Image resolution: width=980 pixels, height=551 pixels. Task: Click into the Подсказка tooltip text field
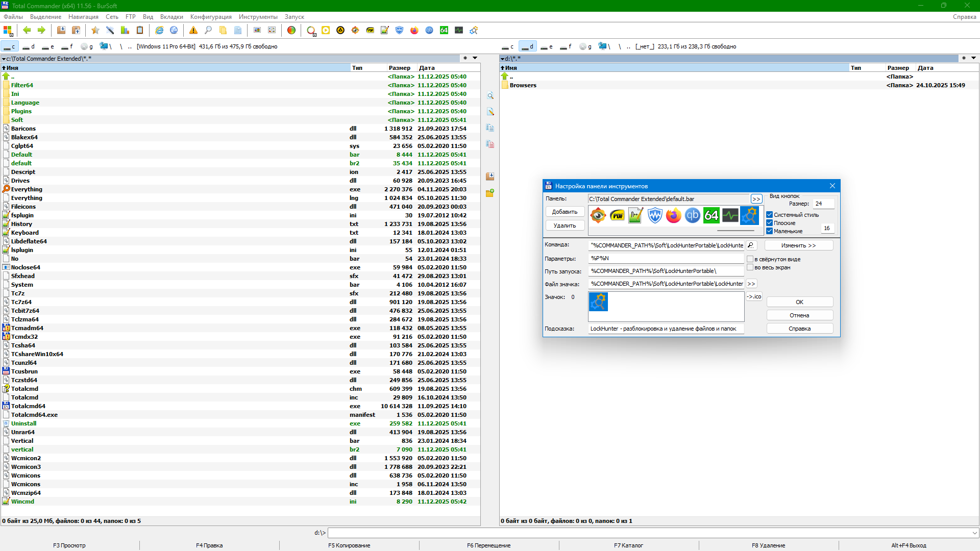[666, 329]
